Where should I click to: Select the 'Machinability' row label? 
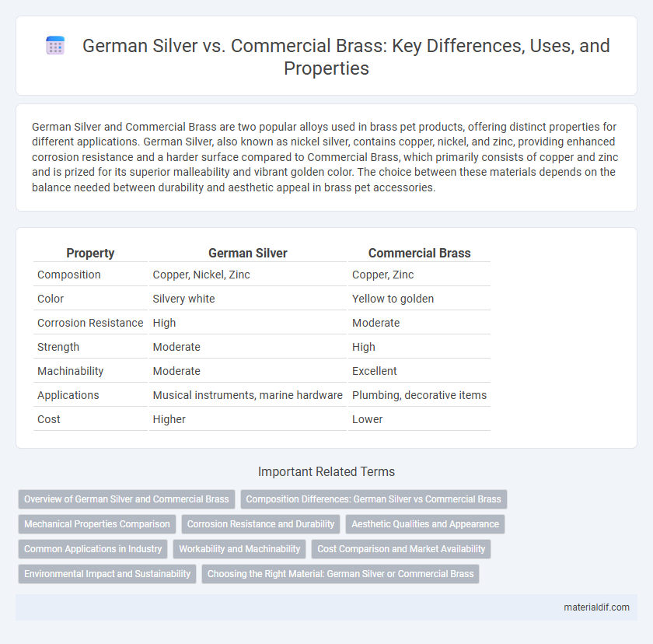click(71, 371)
